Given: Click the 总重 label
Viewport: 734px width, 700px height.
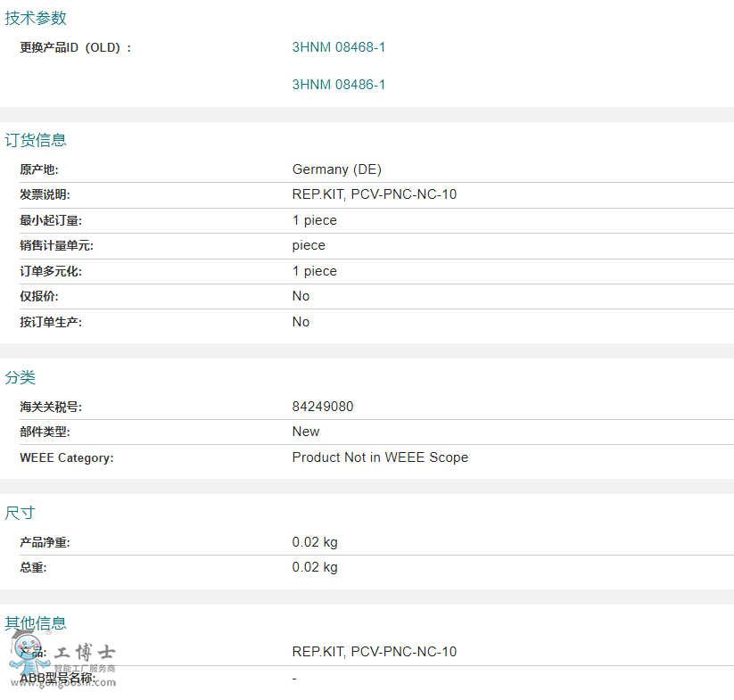Looking at the screenshot, I should tap(33, 568).
